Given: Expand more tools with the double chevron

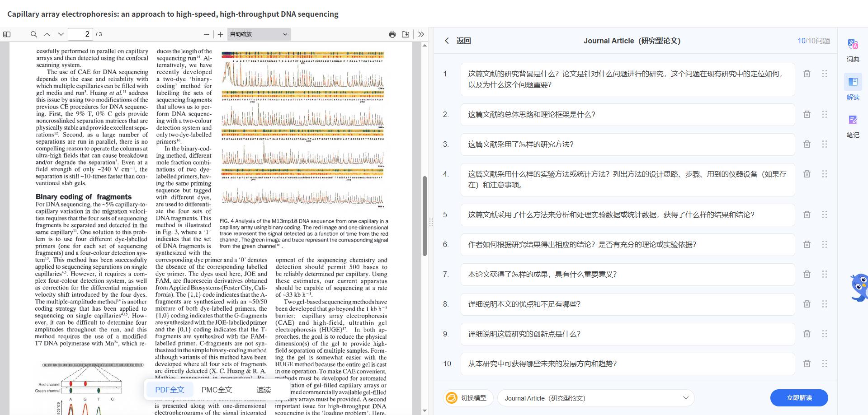Looking at the screenshot, I should pyautogui.click(x=421, y=34).
